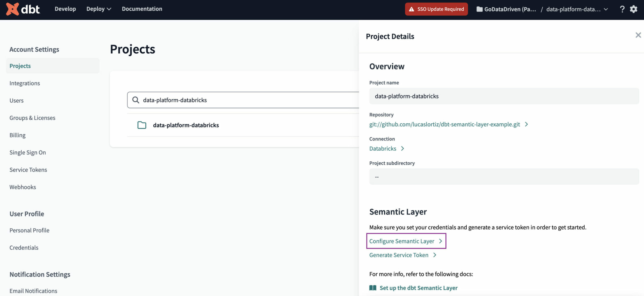Click the dbt logo icon
Image resolution: width=644 pixels, height=296 pixels.
pyautogui.click(x=12, y=9)
